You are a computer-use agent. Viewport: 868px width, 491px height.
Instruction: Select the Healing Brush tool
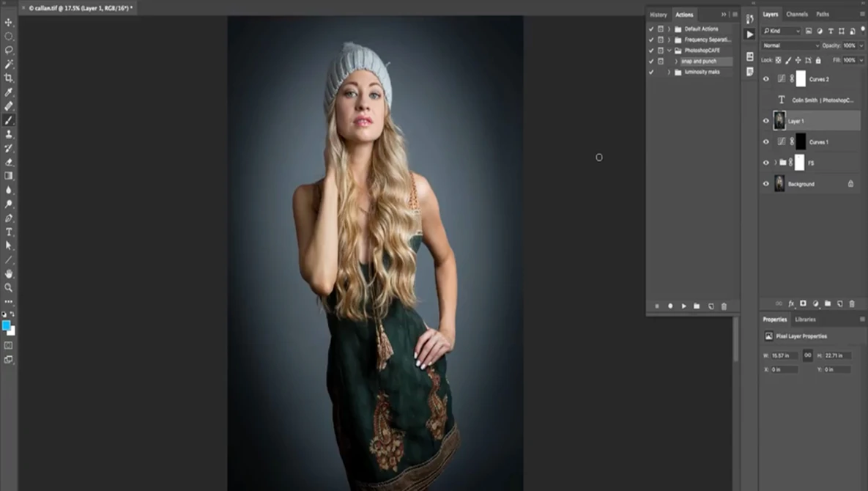9,106
